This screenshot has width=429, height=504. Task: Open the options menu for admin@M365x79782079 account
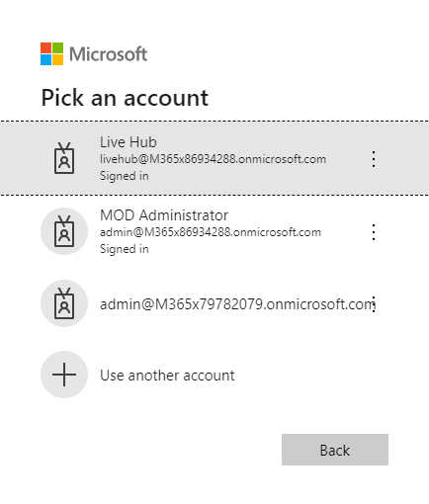tap(374, 304)
